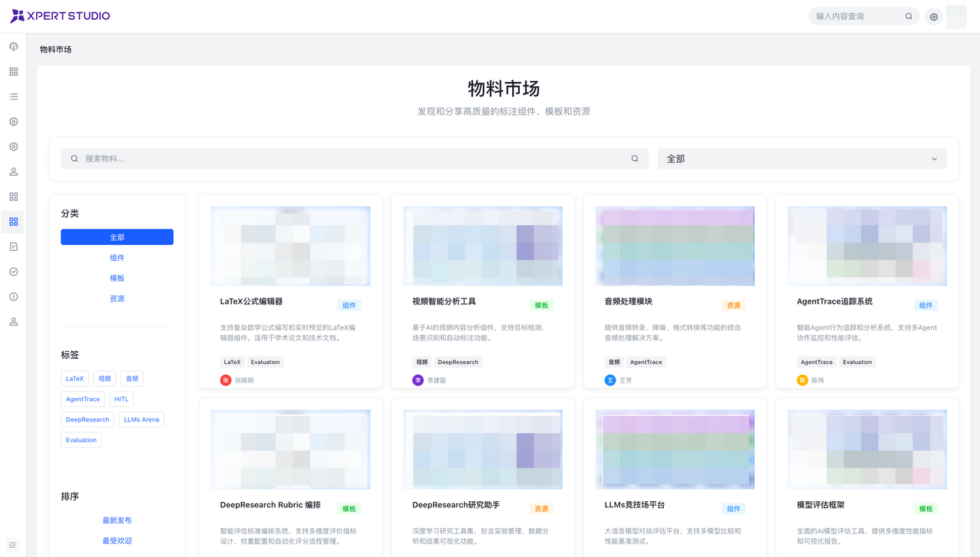Select 资源 in the 分类 list
980x557 pixels.
tap(117, 299)
